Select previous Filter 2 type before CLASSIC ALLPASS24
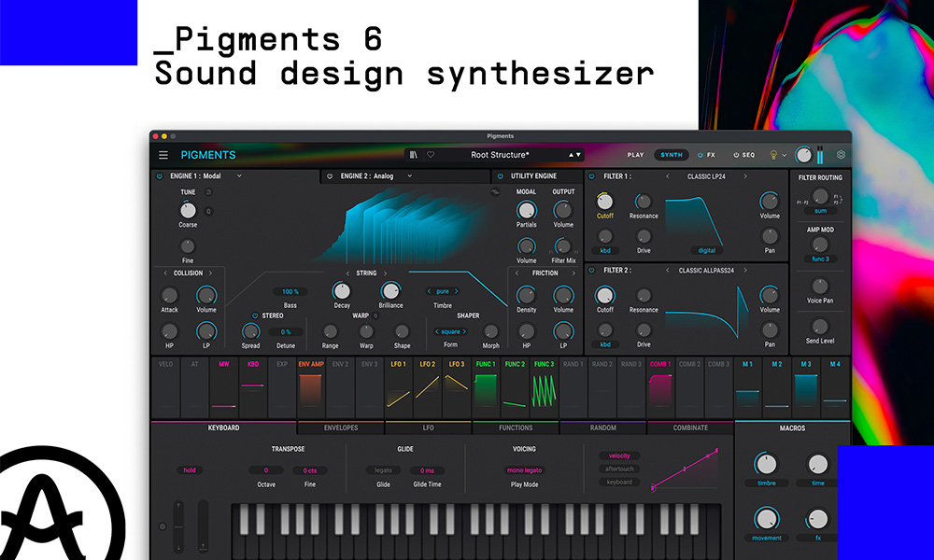 click(x=668, y=270)
